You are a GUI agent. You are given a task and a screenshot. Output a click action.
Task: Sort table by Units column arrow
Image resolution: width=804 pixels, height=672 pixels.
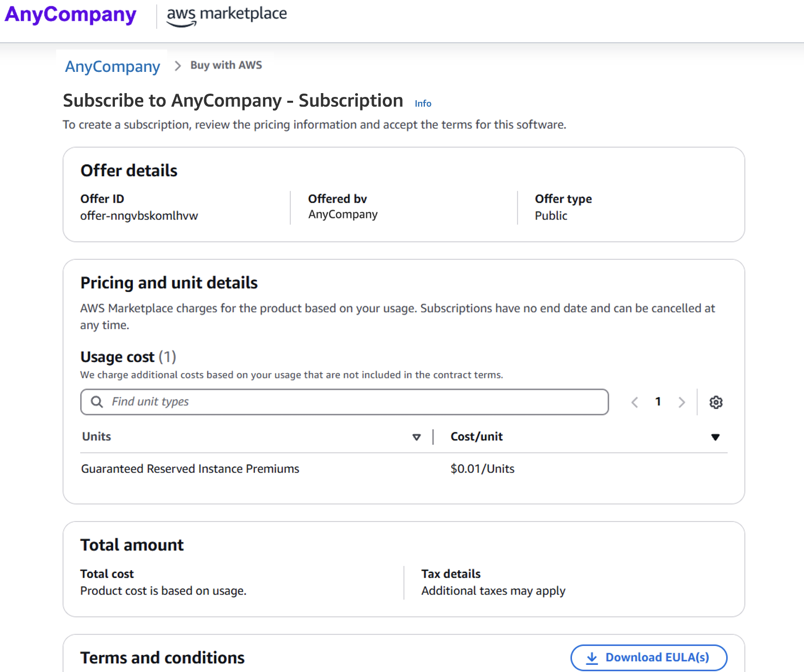417,437
